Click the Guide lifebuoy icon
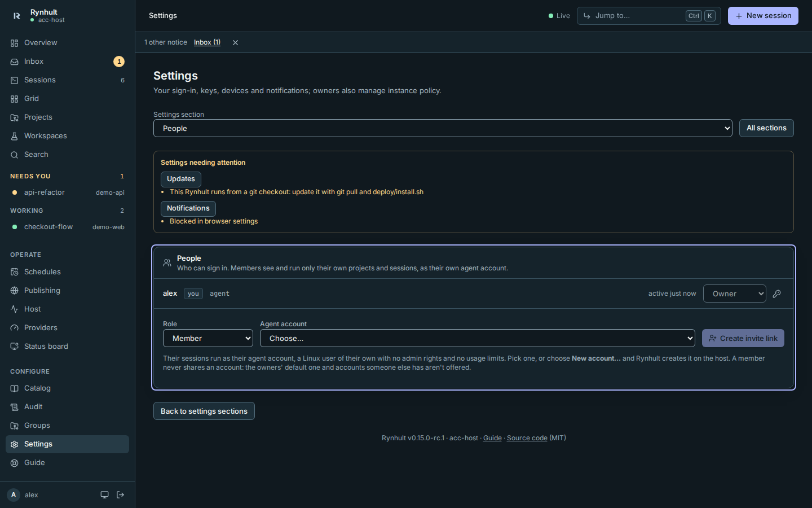 (x=15, y=463)
